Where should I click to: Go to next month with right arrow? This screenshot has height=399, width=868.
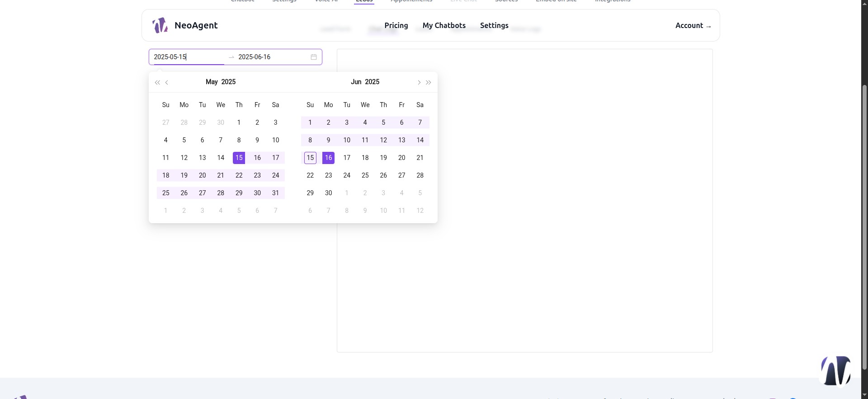tap(419, 82)
